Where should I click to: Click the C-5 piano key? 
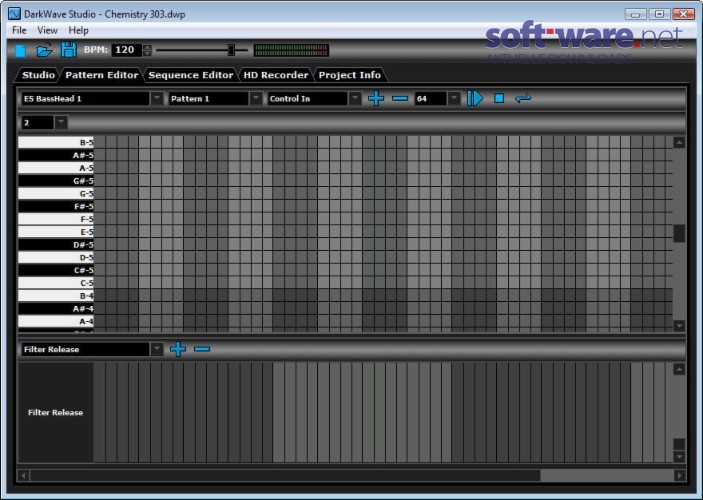click(56, 283)
